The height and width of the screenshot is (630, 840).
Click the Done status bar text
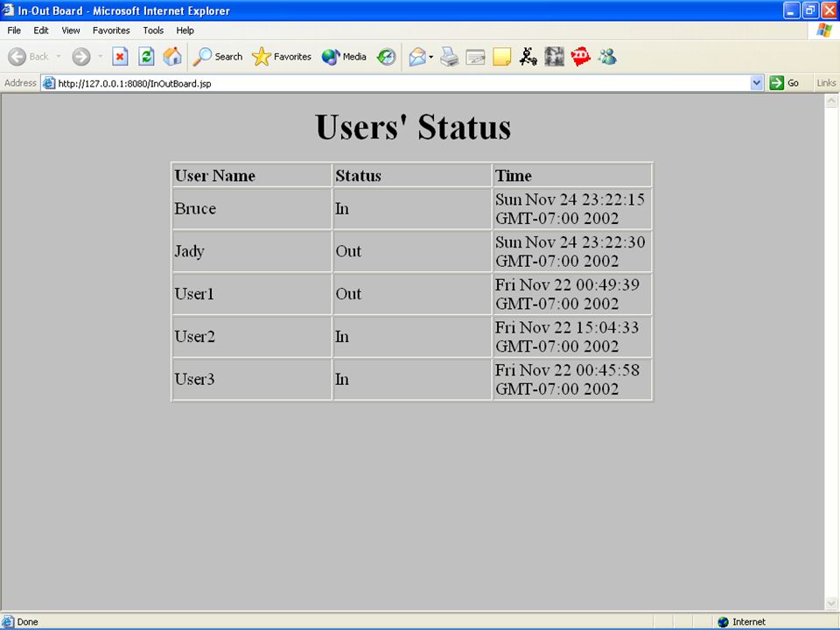click(x=27, y=622)
